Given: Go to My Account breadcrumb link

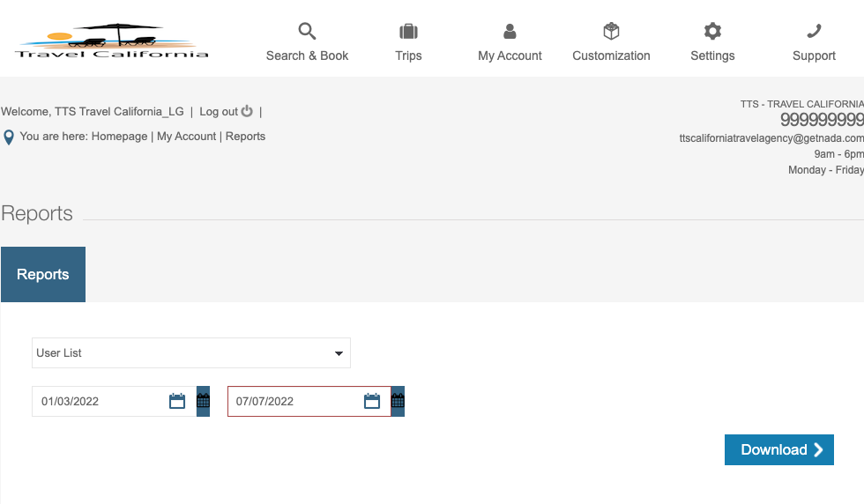Looking at the screenshot, I should (x=186, y=136).
